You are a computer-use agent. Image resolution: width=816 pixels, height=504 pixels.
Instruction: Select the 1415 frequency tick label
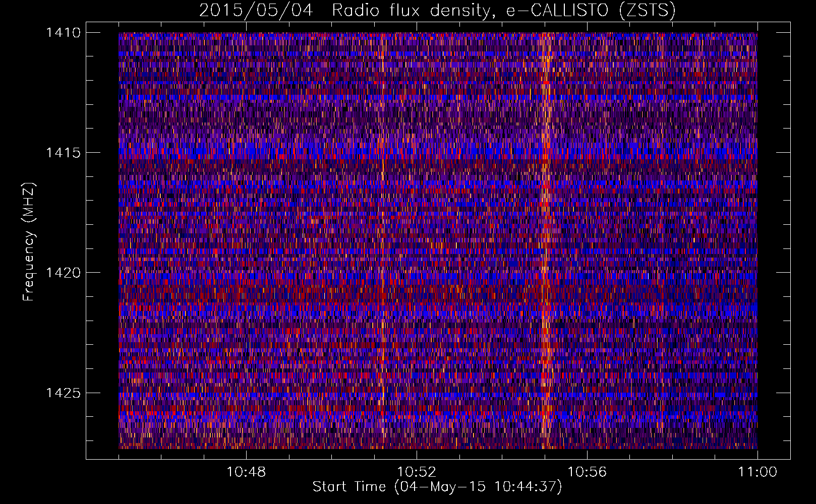pyautogui.click(x=63, y=153)
